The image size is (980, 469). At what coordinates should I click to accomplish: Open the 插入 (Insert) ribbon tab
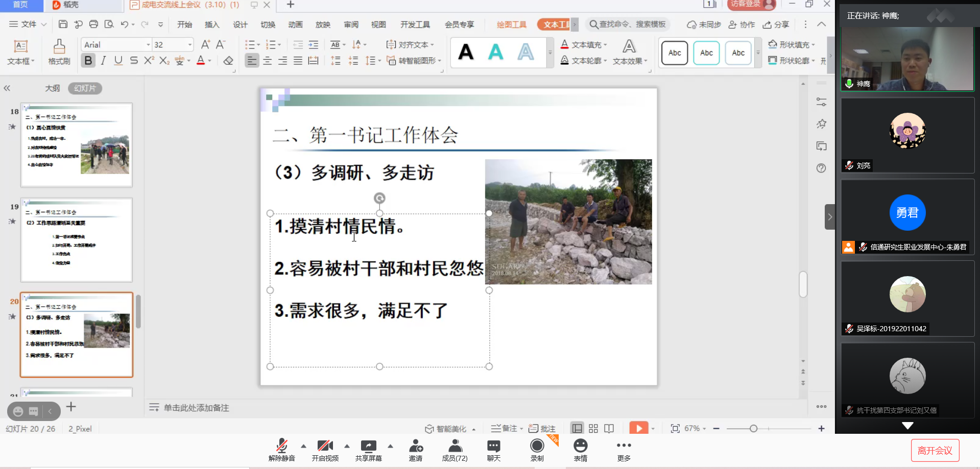211,24
